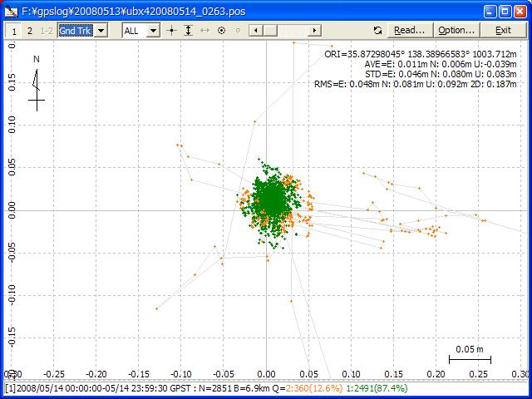Open the Gnd Trk plot type dropdown
532x399 pixels.
pos(101,30)
